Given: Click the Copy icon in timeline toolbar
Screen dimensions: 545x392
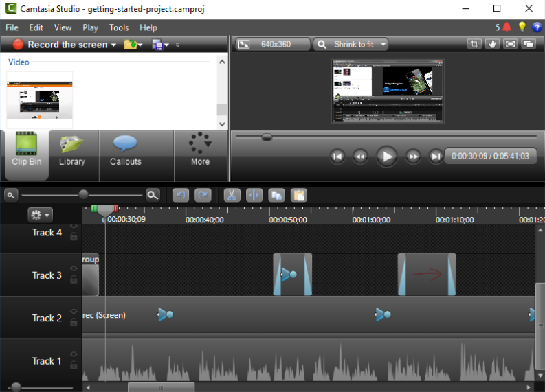Looking at the screenshot, I should (x=277, y=195).
